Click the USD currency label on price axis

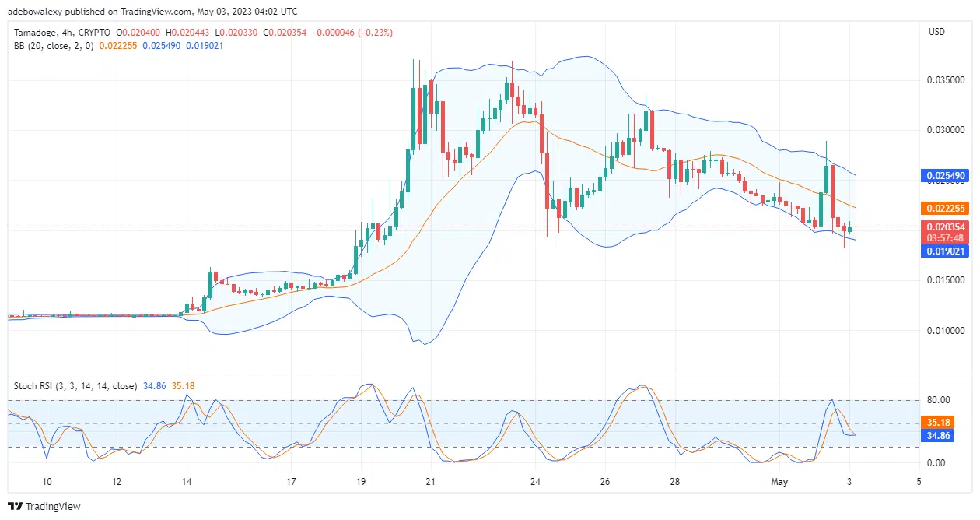coord(936,32)
